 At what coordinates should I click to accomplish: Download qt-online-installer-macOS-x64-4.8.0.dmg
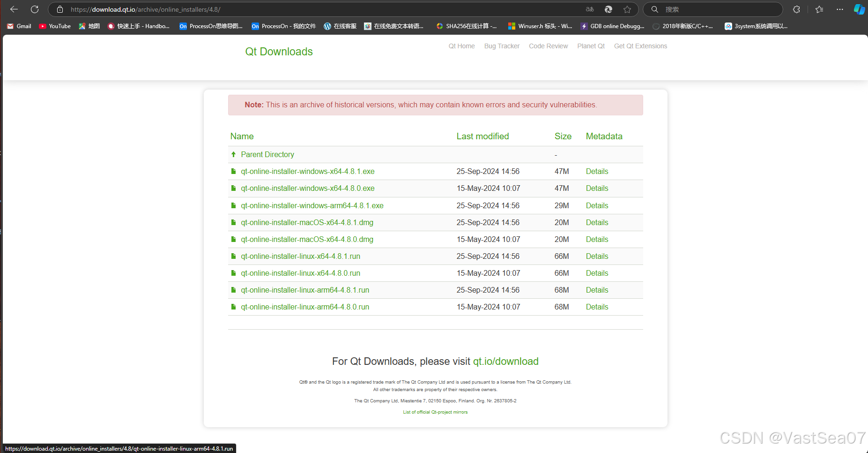tap(307, 239)
